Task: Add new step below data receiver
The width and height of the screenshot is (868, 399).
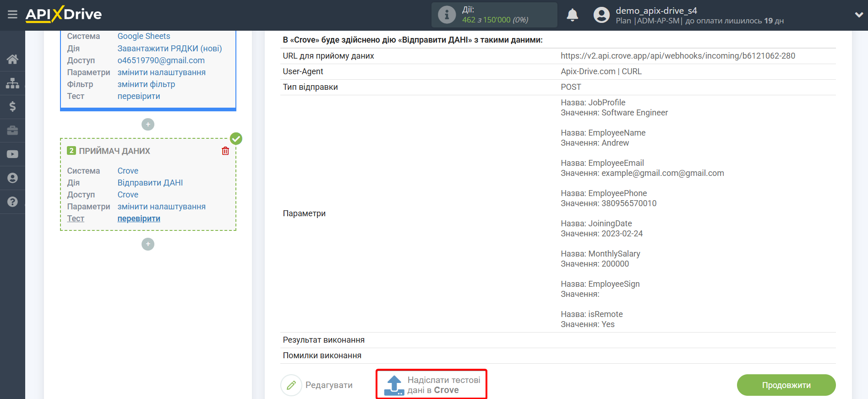Action: tap(148, 244)
